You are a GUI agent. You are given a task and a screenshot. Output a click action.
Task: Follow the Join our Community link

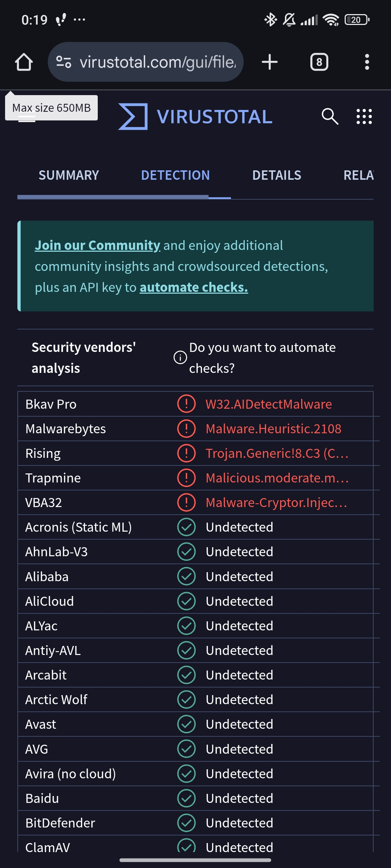click(97, 246)
